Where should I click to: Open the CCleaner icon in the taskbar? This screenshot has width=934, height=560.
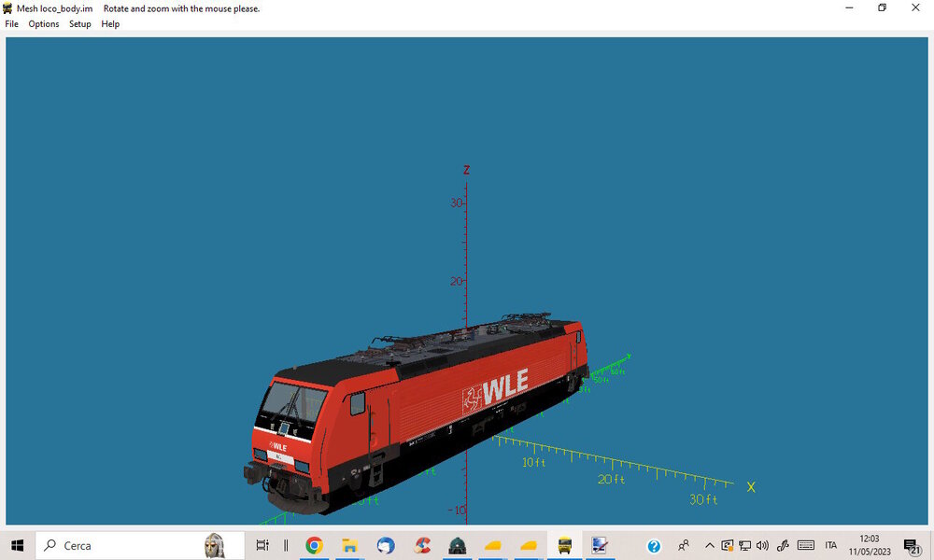click(x=422, y=545)
